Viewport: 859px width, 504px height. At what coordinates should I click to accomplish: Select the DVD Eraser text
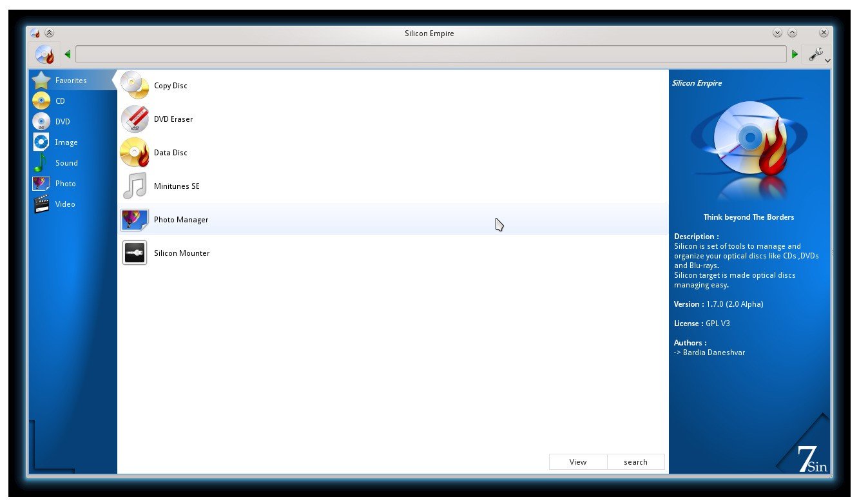pyautogui.click(x=173, y=119)
